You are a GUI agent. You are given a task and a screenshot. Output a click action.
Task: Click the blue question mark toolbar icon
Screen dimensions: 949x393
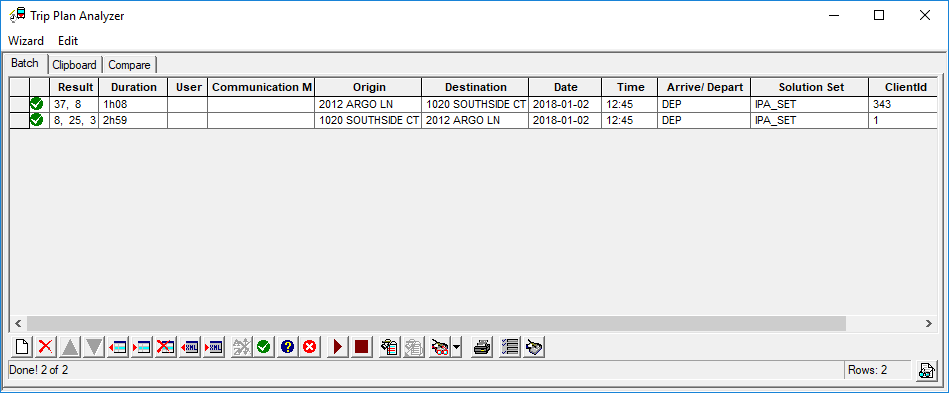click(287, 347)
